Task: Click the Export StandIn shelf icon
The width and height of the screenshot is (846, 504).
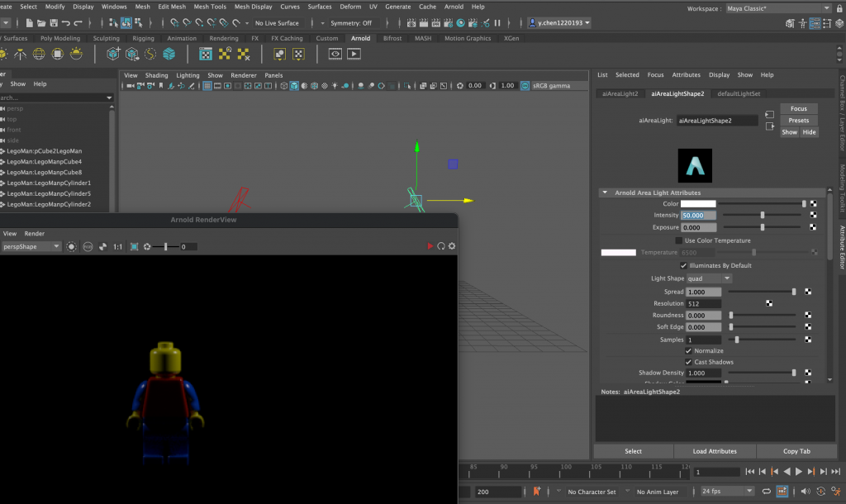Action: coord(131,54)
